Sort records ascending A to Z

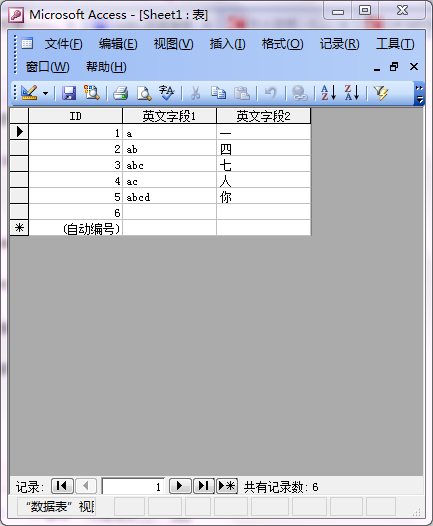pos(328,93)
